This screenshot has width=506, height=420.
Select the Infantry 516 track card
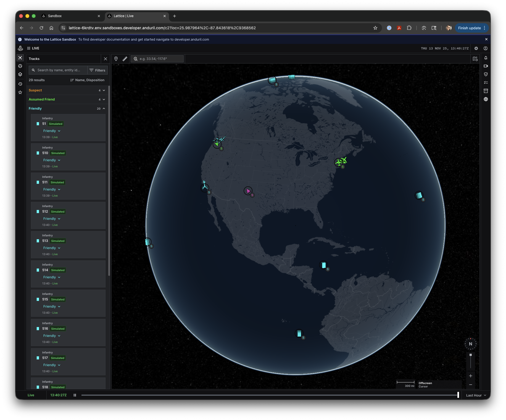68,332
